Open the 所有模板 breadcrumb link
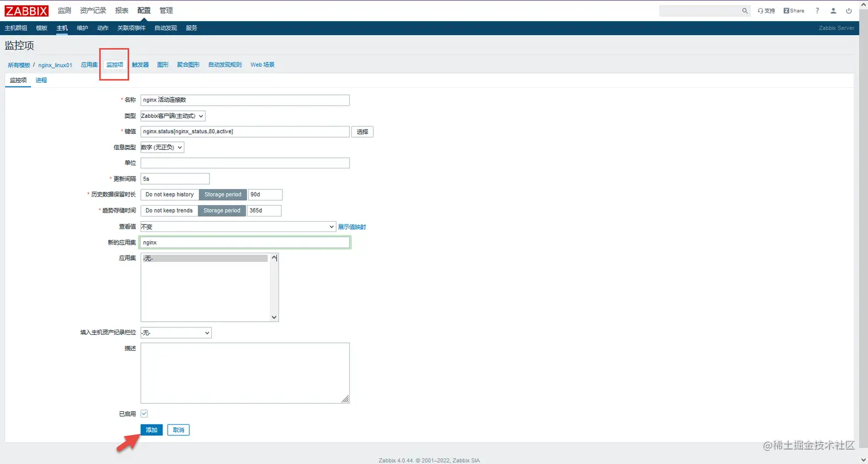Viewport: 868px width, 464px height. pyautogui.click(x=19, y=65)
